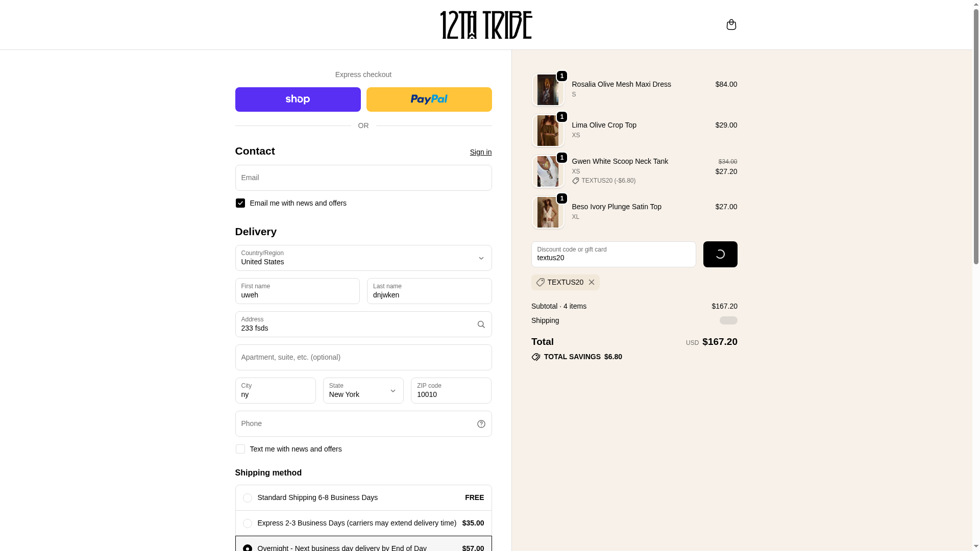Click the discount code apply button
The width and height of the screenshot is (980, 551).
tap(720, 254)
